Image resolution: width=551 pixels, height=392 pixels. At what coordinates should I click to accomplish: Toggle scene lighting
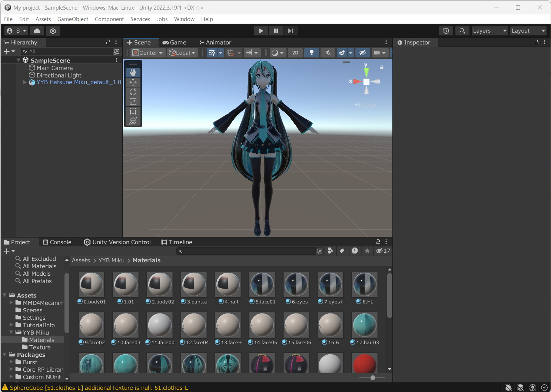coord(311,53)
